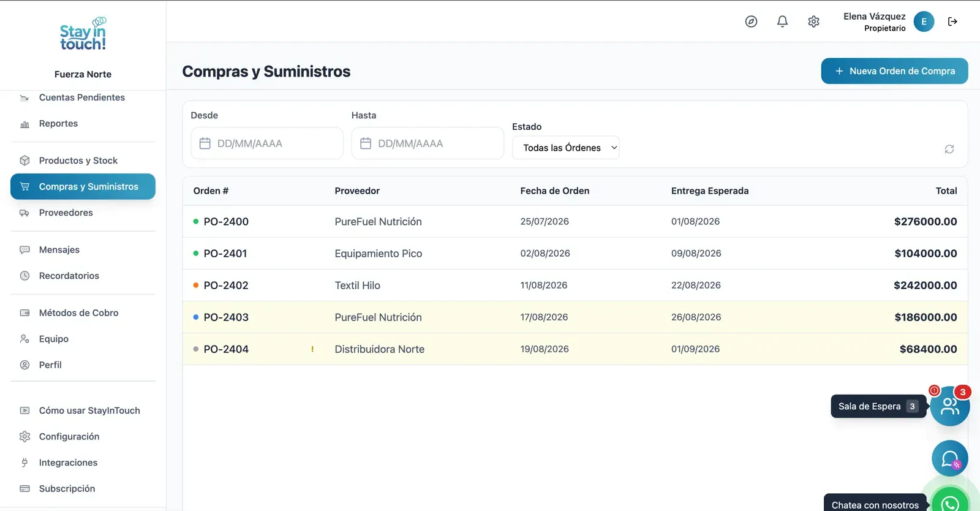
Task: Open the Hasta date picker field
Action: 428,143
